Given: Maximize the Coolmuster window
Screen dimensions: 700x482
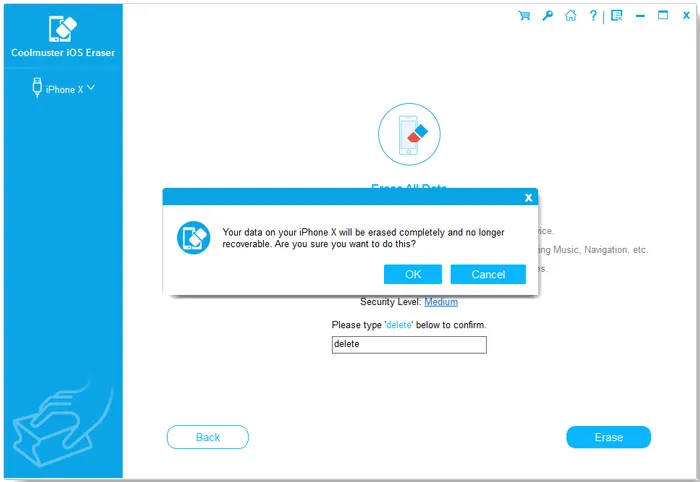Looking at the screenshot, I should pyautogui.click(x=663, y=15).
